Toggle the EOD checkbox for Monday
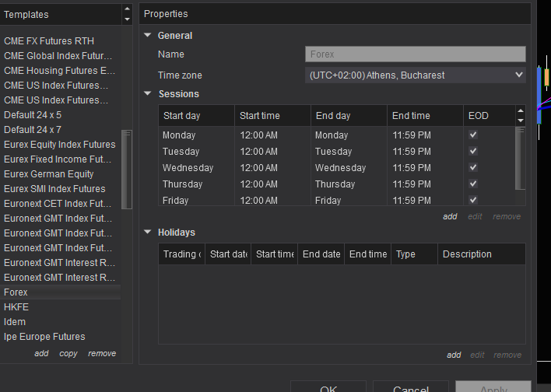The image size is (551, 392). point(473,135)
